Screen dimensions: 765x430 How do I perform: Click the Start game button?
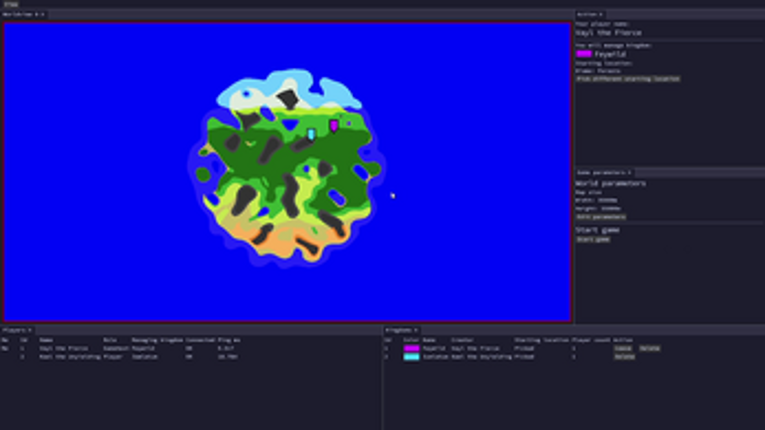click(593, 240)
